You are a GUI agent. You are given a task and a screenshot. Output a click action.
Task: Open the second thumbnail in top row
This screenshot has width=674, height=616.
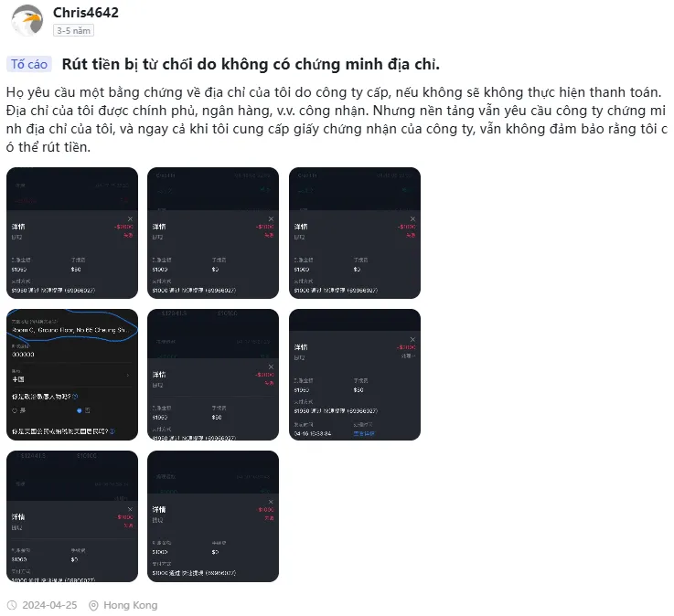[x=213, y=233]
